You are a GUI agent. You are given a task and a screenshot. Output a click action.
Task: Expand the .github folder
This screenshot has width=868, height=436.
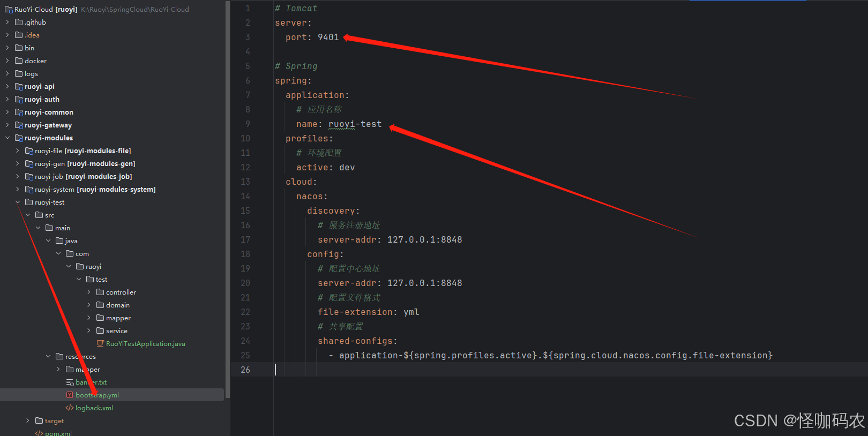click(x=8, y=22)
